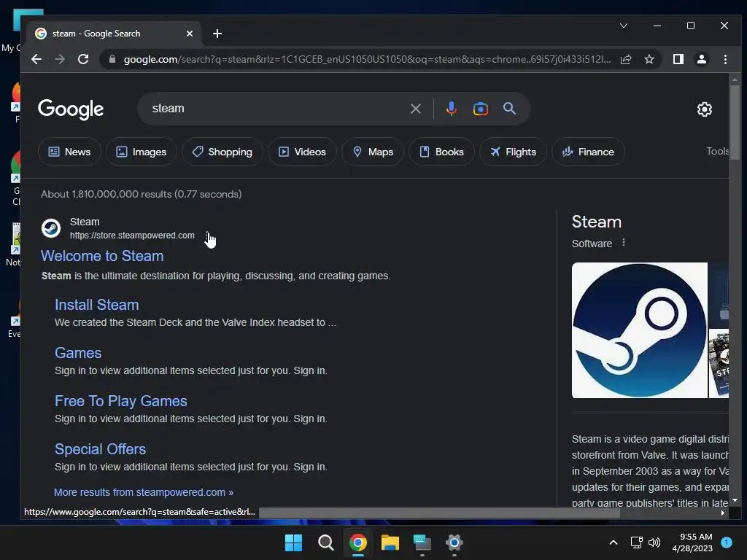Viewport: 747px width, 560px height.
Task: Search by image with the camera icon
Action: coord(480,109)
